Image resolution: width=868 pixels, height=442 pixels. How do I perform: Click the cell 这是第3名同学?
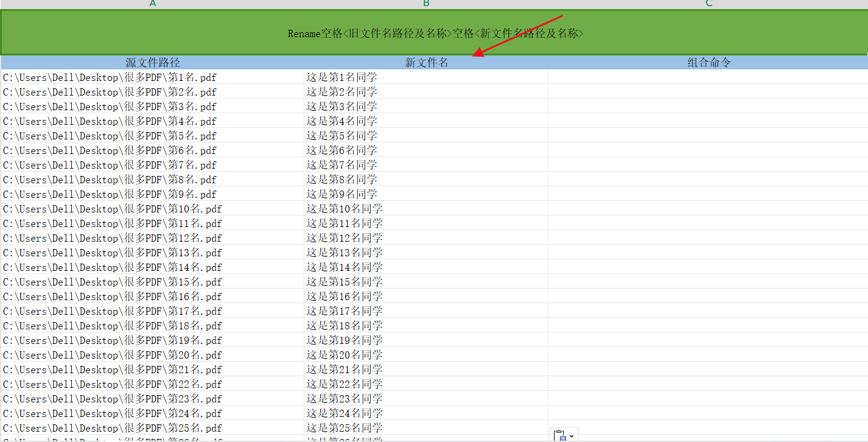[426, 107]
